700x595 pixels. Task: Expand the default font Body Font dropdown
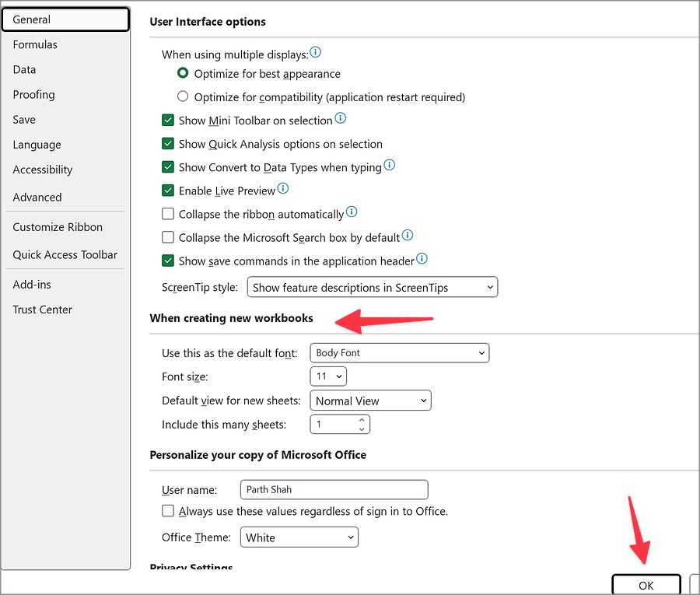pyautogui.click(x=399, y=353)
